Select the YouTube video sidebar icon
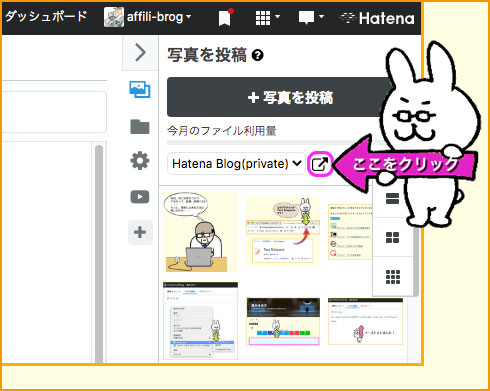490x391 pixels. tap(140, 197)
